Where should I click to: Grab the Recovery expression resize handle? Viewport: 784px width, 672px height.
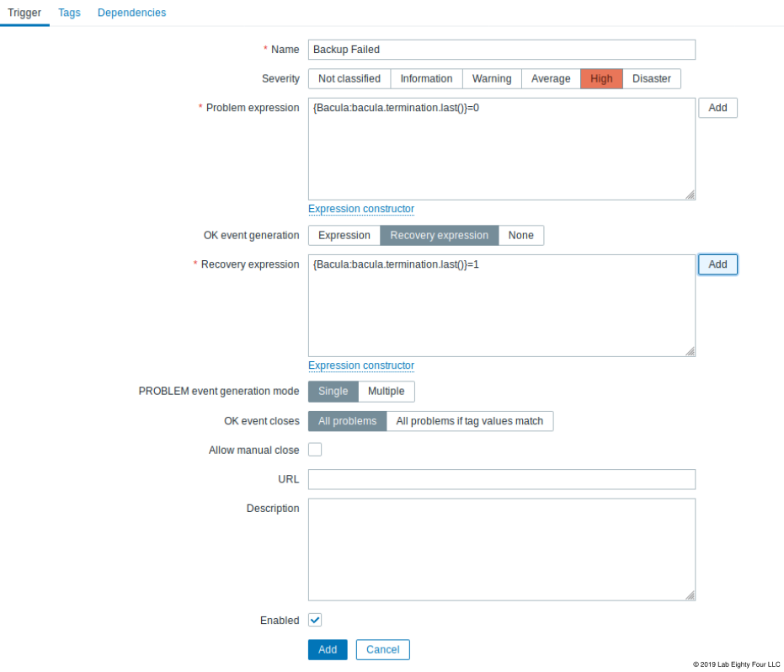[690, 351]
